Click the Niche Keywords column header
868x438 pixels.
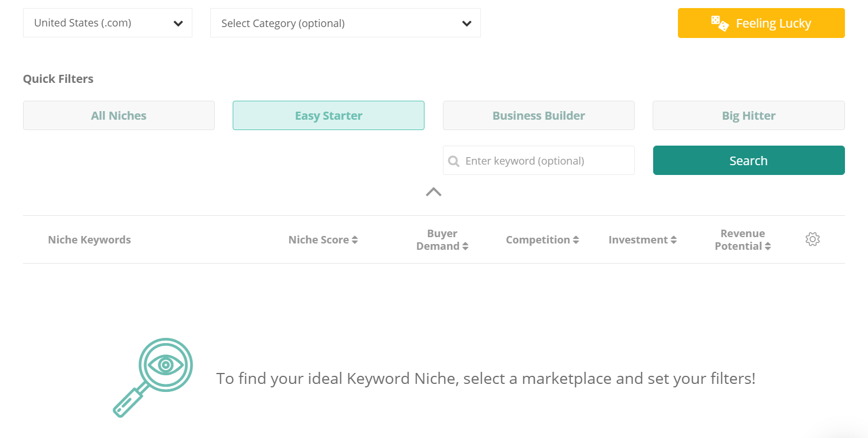(x=89, y=240)
